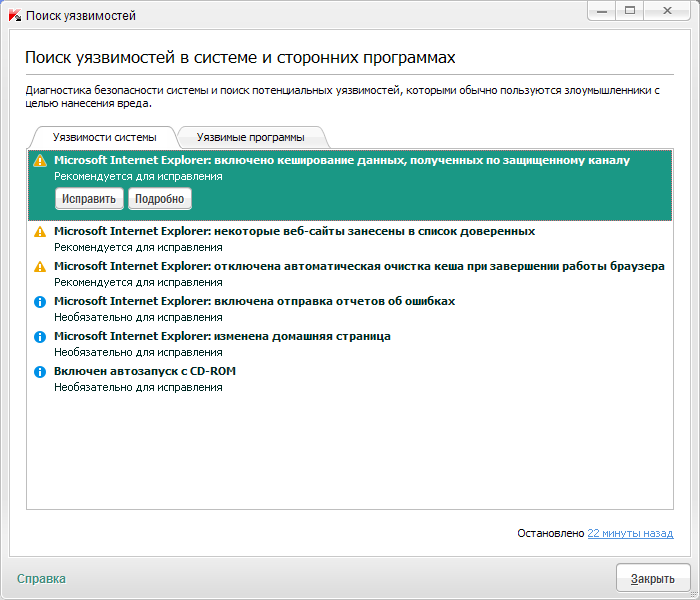Minimize the Поиск уязвимостей window
The image size is (700, 600).
[x=602, y=11]
